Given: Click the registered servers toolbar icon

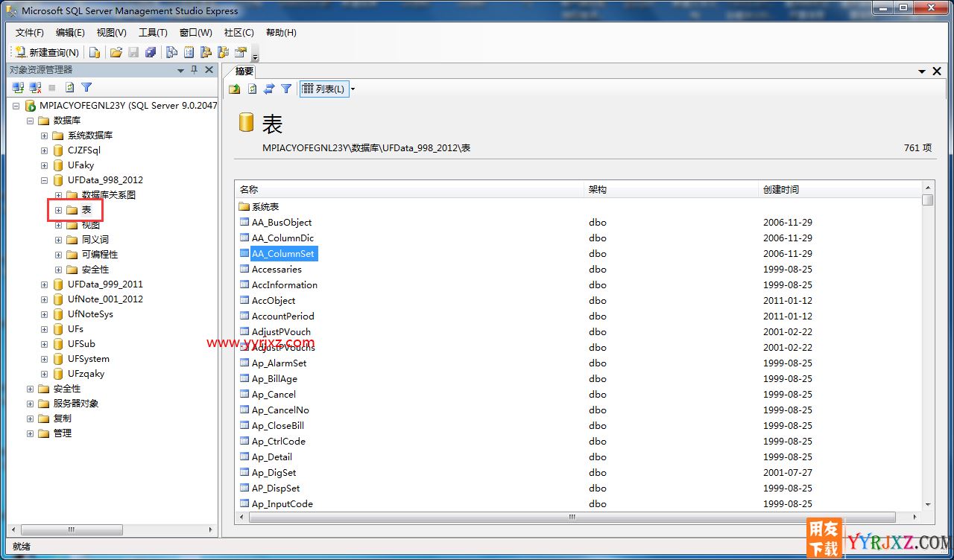Looking at the screenshot, I should pos(171,52).
